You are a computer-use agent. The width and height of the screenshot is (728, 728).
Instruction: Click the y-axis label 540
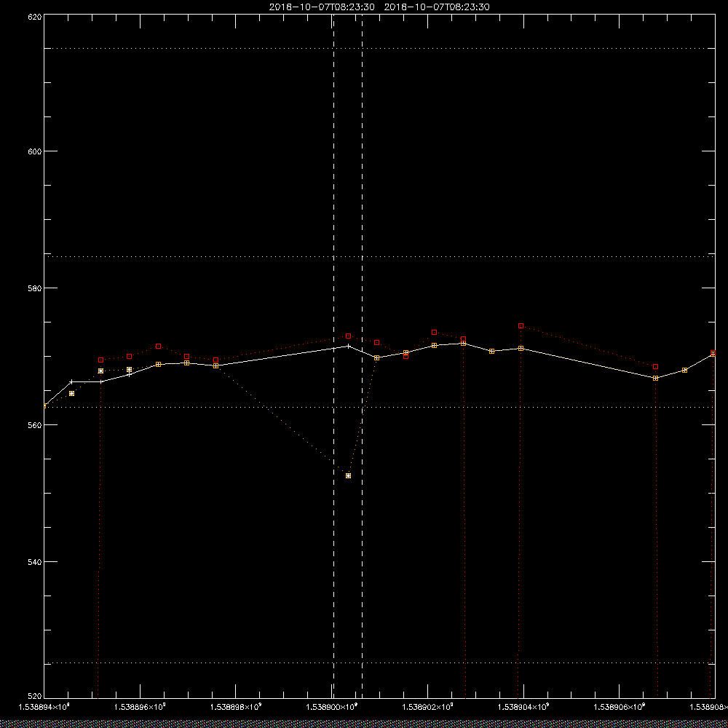[36, 561]
